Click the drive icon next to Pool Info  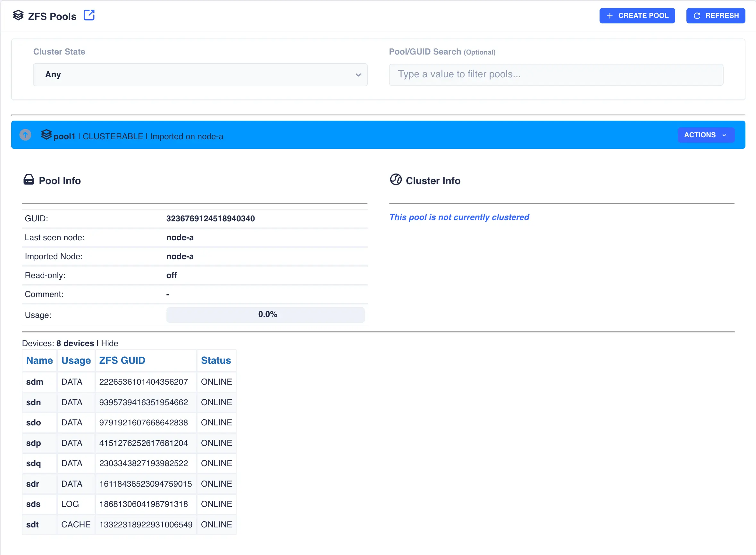[29, 180]
